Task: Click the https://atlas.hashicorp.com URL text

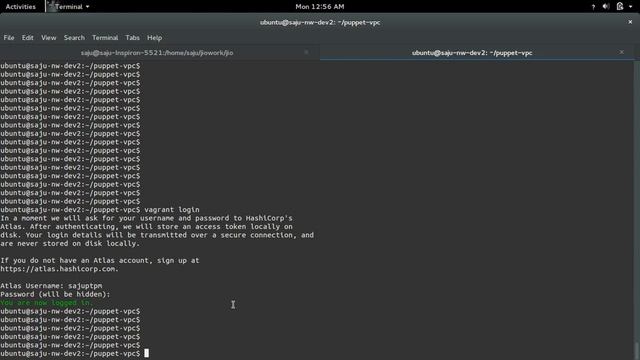Action: point(59,269)
